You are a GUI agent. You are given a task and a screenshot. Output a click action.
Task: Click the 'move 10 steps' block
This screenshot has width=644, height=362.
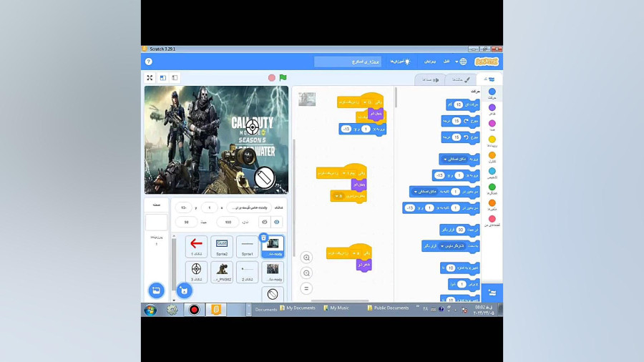coord(463,104)
